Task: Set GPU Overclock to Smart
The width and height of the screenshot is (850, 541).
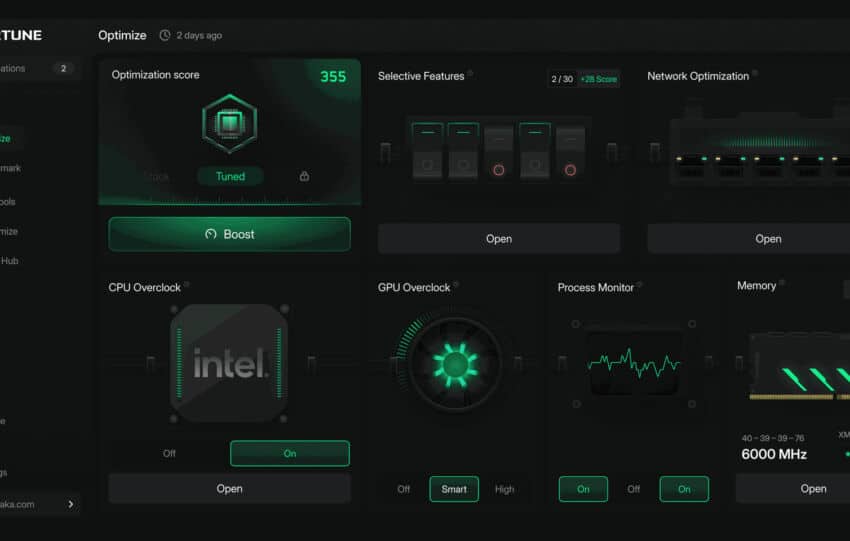Action: 454,489
